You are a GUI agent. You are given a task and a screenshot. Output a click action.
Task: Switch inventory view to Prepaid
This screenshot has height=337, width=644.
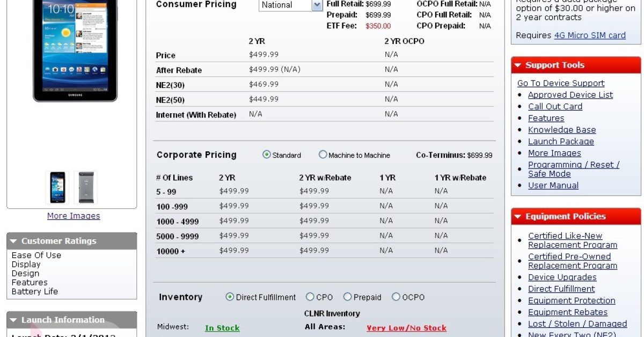347,297
